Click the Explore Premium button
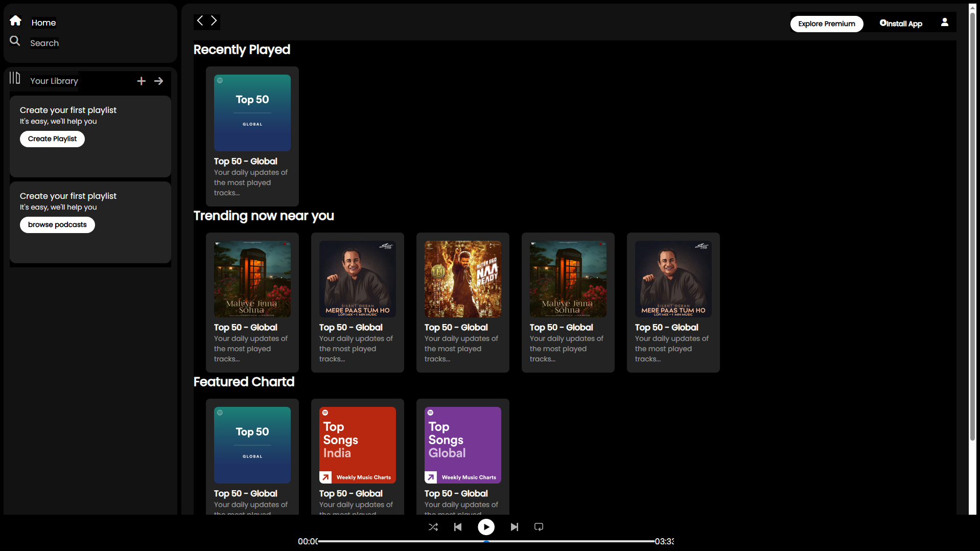 827,24
